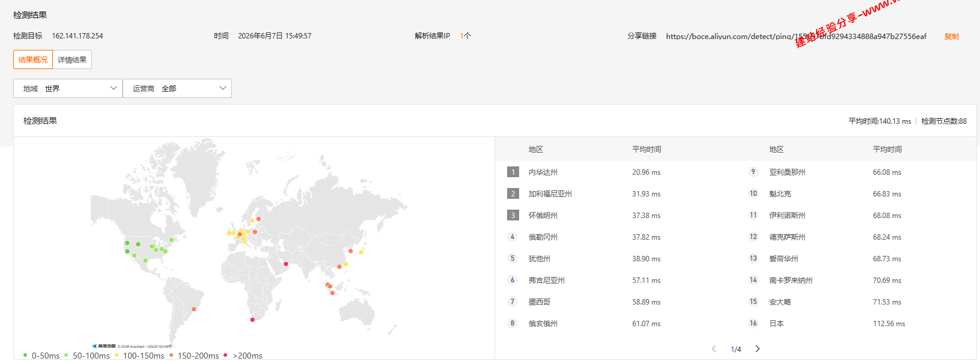
Task: Select the 亚利桑那州 region name
Action: click(x=788, y=172)
